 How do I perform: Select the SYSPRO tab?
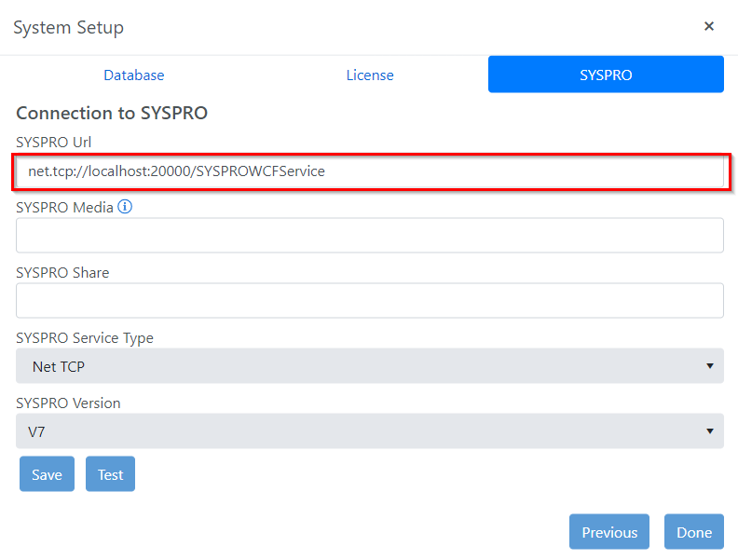pyautogui.click(x=606, y=75)
